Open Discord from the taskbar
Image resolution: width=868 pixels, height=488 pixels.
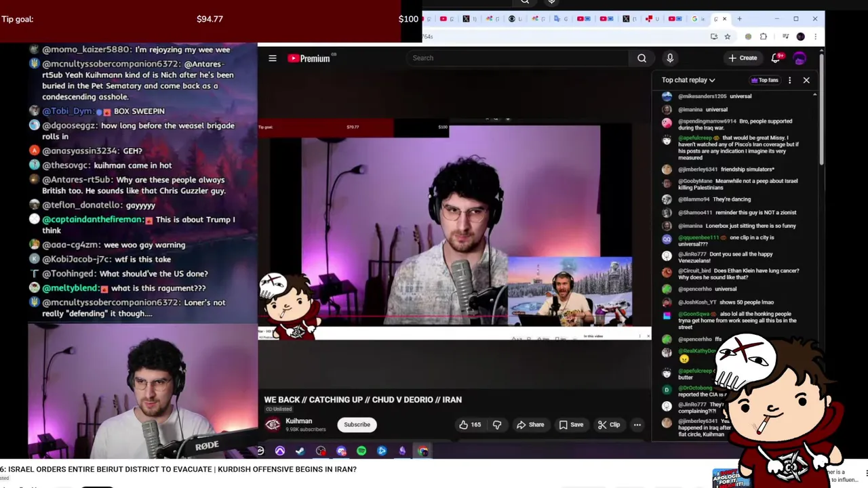[x=341, y=451]
